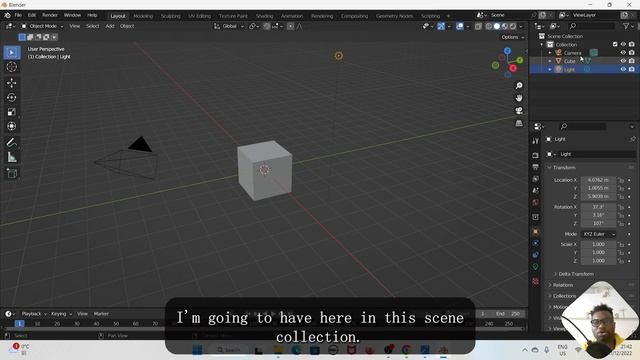Select the Scale tool

(11, 112)
